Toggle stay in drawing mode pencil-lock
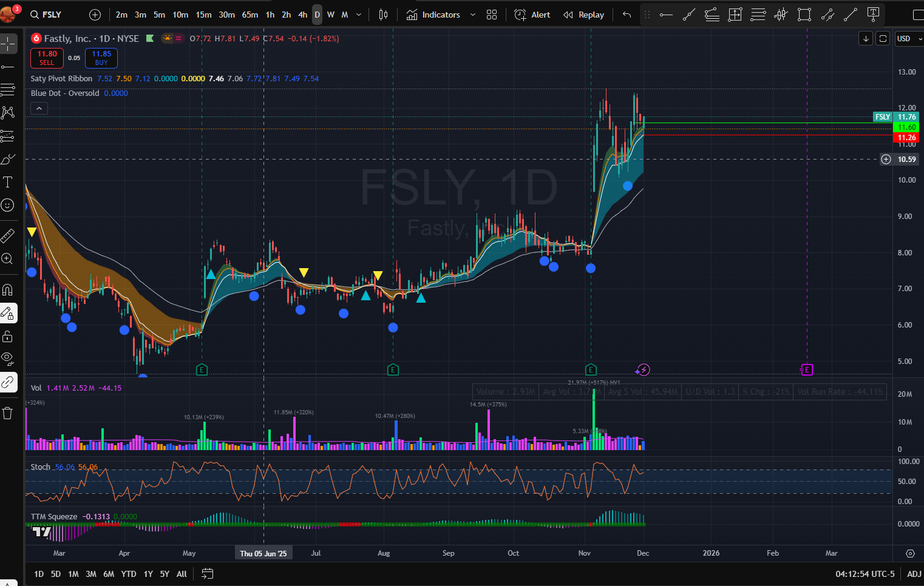This screenshot has width=924, height=586. [x=8, y=313]
